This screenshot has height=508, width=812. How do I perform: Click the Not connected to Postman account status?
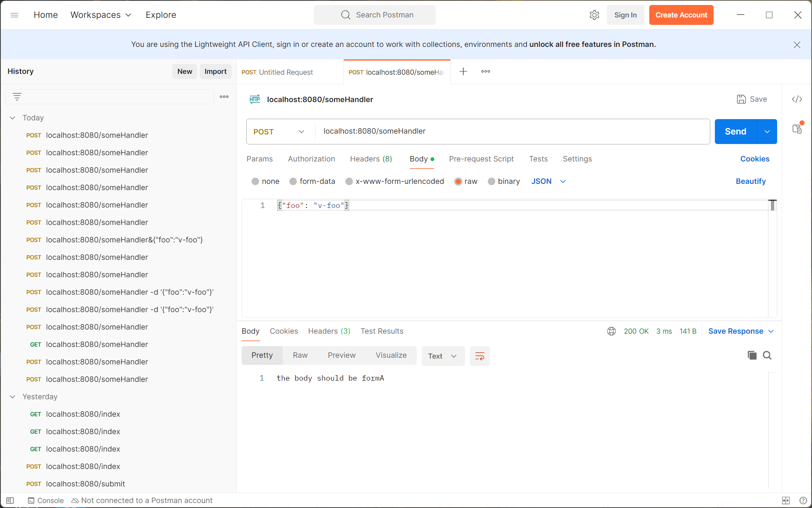click(x=142, y=501)
